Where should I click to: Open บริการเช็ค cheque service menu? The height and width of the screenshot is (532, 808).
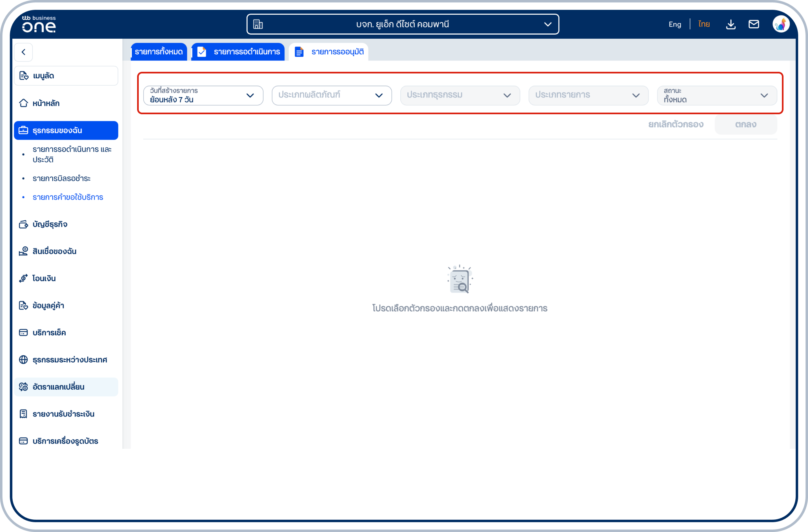(x=49, y=333)
